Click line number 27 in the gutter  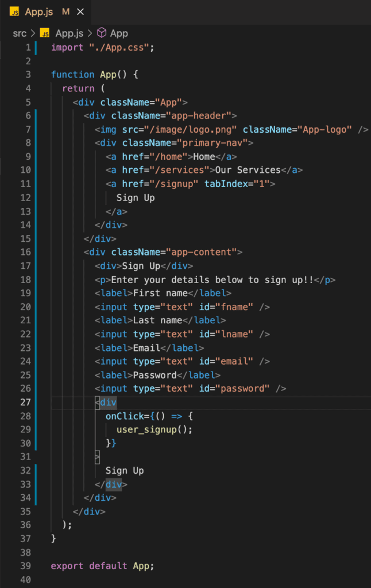click(x=25, y=403)
